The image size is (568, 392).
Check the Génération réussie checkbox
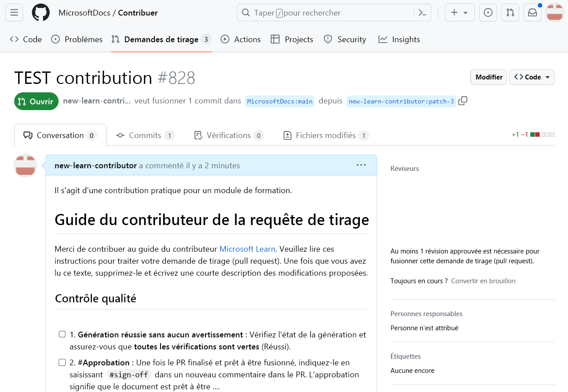(x=62, y=334)
